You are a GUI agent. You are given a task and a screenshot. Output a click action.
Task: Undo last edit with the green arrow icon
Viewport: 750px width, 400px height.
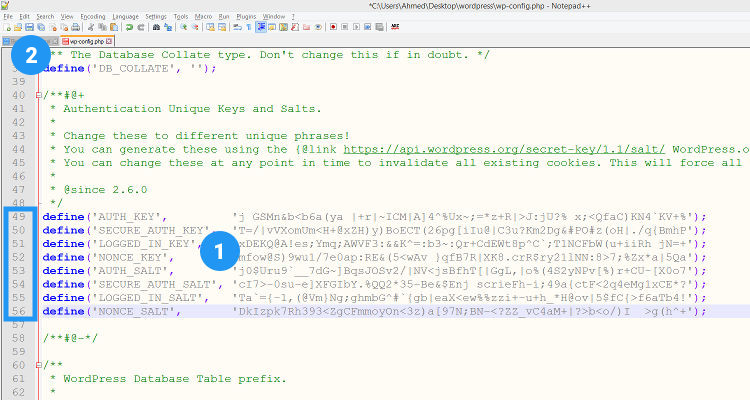(129, 27)
